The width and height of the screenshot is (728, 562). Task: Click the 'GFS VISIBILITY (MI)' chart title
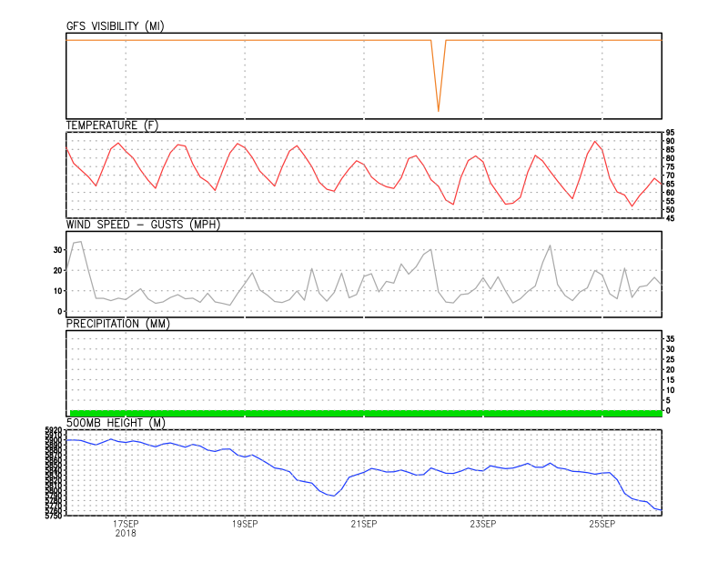pyautogui.click(x=116, y=26)
